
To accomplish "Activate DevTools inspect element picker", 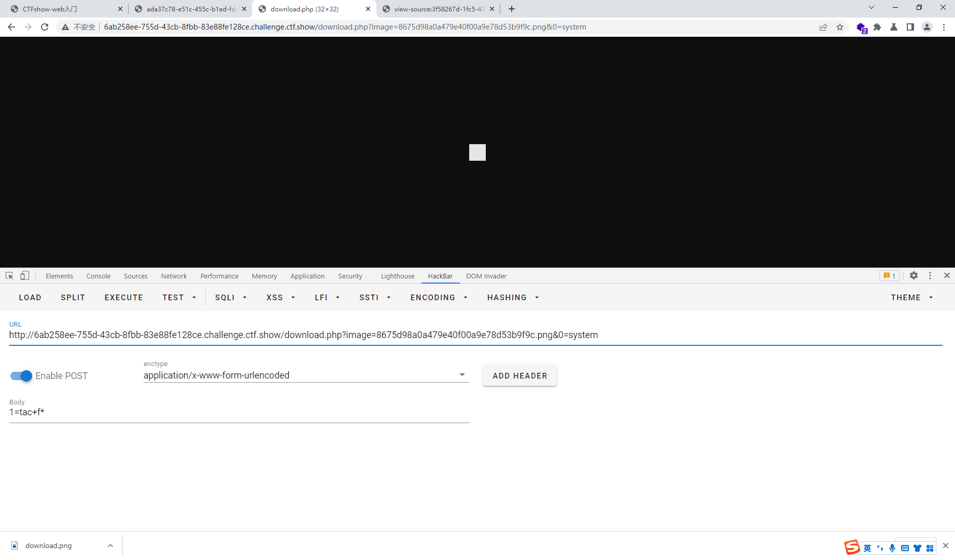I will 9,276.
